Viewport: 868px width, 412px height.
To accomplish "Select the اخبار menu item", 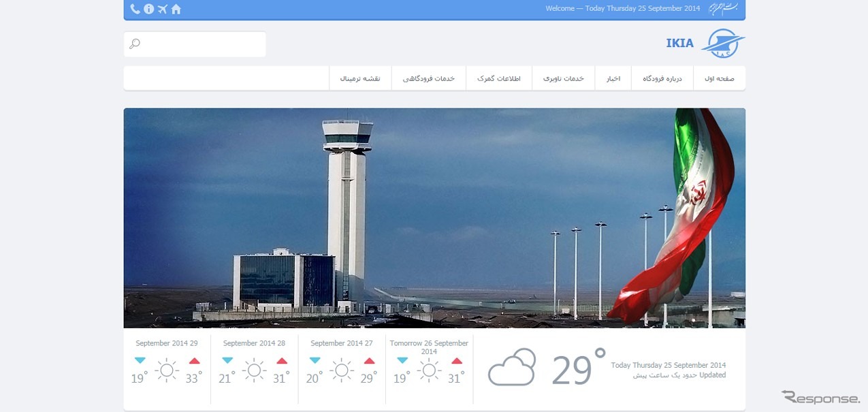I will [613, 79].
